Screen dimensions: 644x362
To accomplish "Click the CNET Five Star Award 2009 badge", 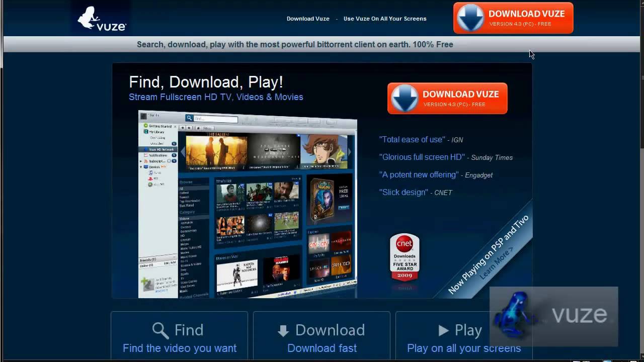I will [405, 258].
